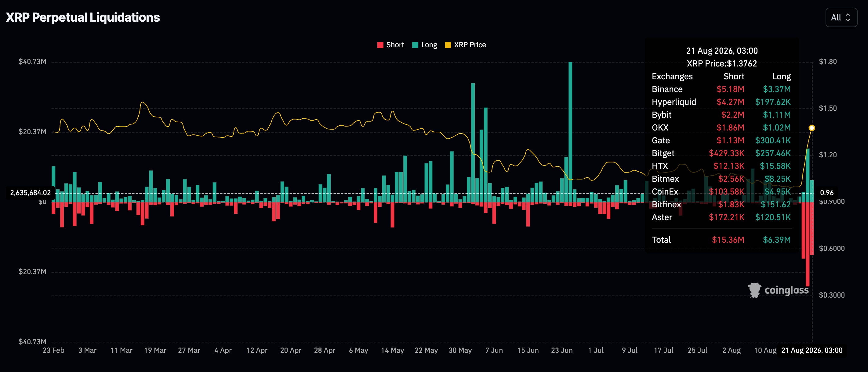The width and height of the screenshot is (868, 372).
Task: Click the '3 Mar' date label
Action: (87, 350)
